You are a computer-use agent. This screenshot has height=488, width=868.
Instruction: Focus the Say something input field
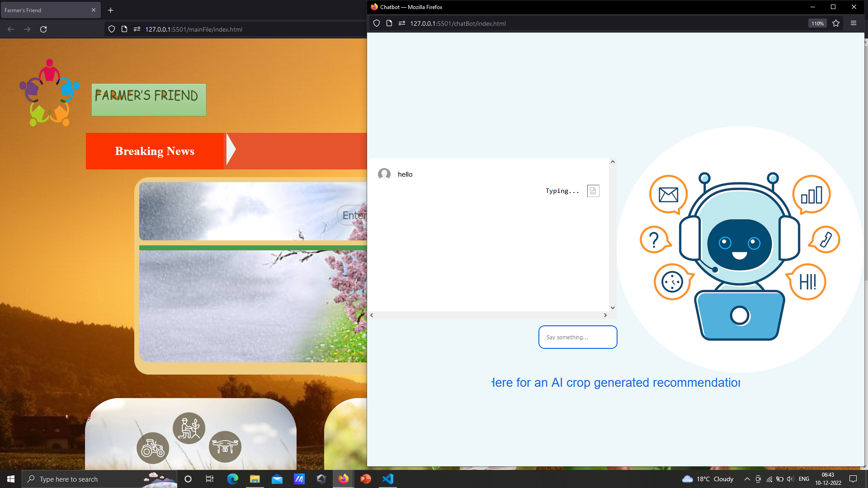pos(578,337)
